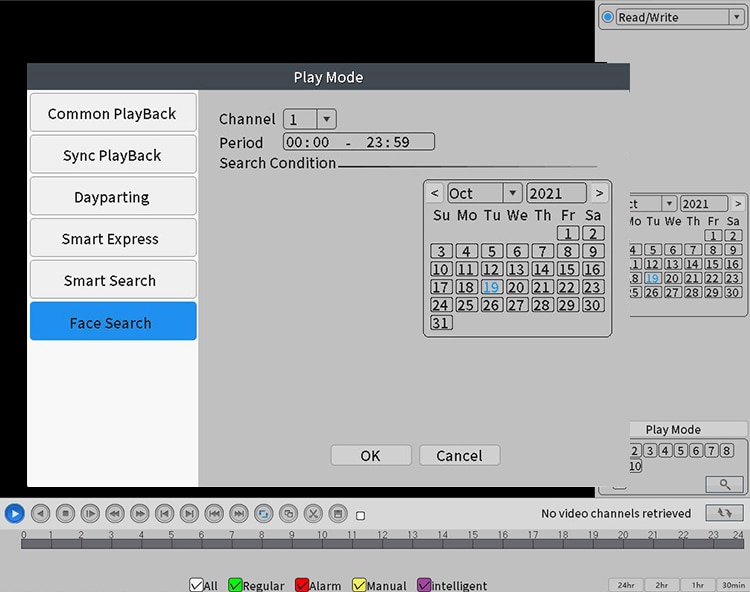Select the Read/Write radio button
750x592 pixels.
pyautogui.click(x=607, y=17)
